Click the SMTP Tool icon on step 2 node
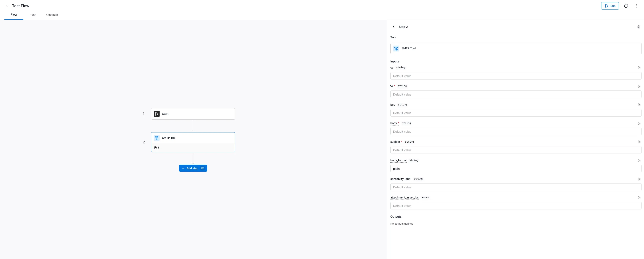The height and width of the screenshot is (259, 644). click(157, 138)
